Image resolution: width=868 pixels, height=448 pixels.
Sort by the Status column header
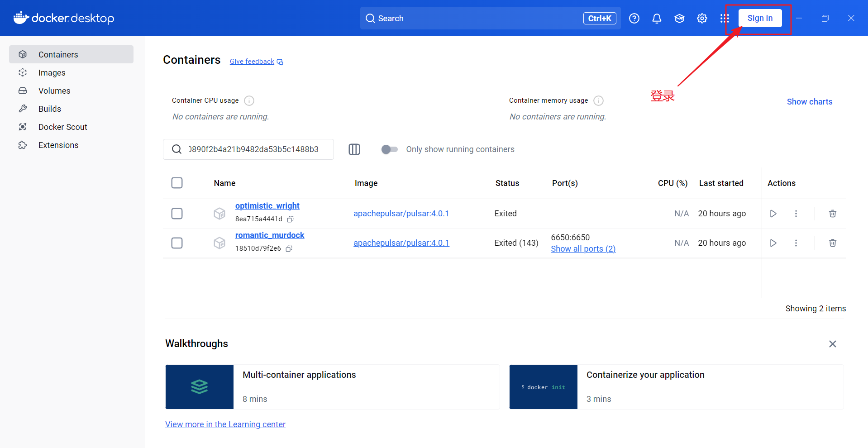pyautogui.click(x=507, y=183)
